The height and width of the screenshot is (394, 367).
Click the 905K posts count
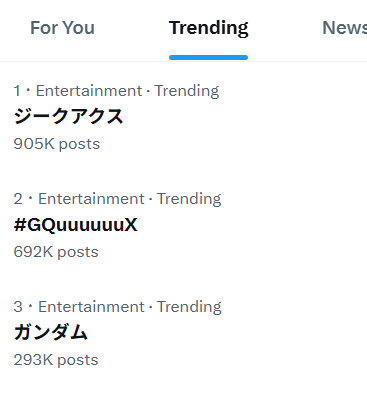click(x=57, y=144)
